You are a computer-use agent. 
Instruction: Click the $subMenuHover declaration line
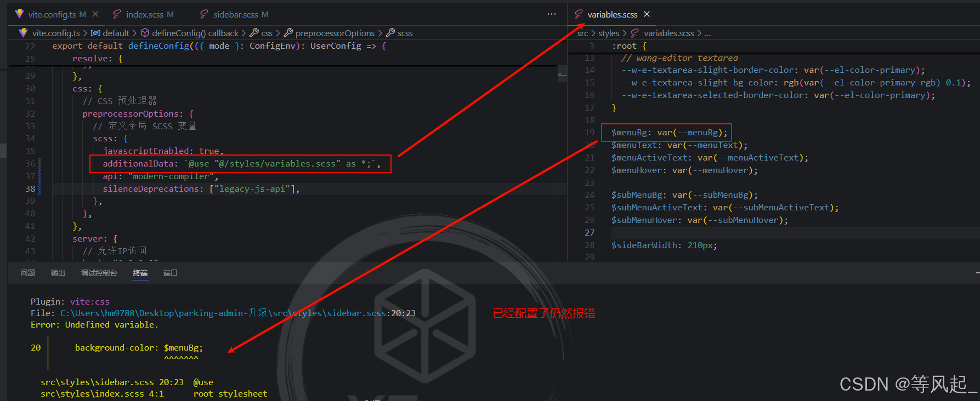coord(700,220)
